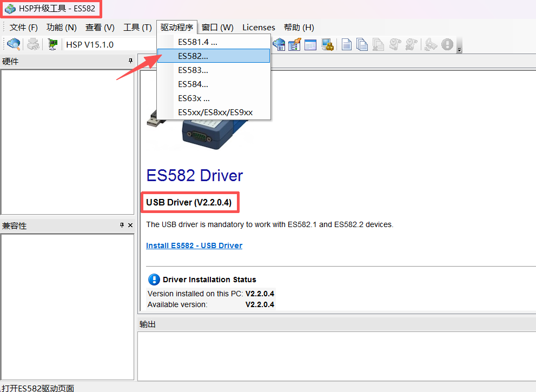Open the 工具 (T) menu
Image resolution: width=536 pixels, height=392 pixels.
tap(137, 28)
